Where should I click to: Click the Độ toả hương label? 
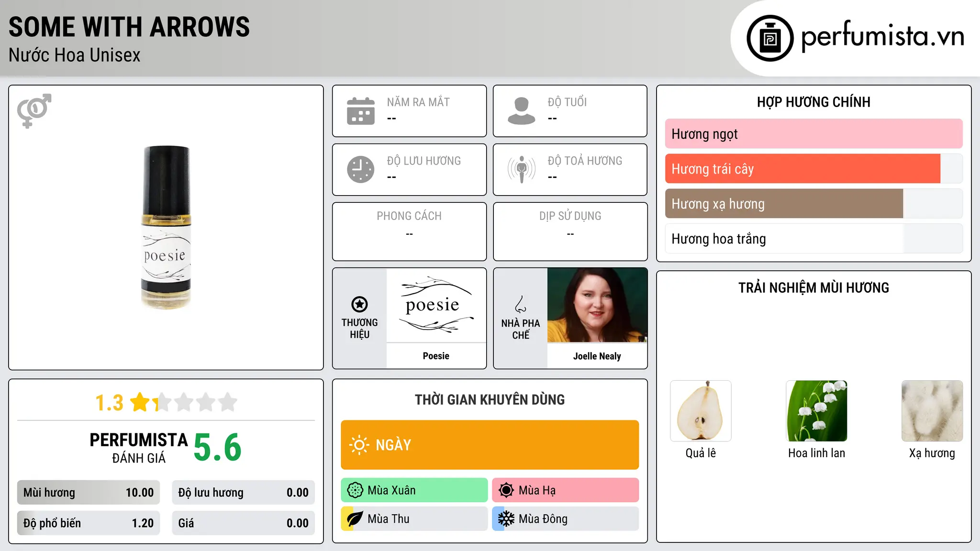pos(585,161)
